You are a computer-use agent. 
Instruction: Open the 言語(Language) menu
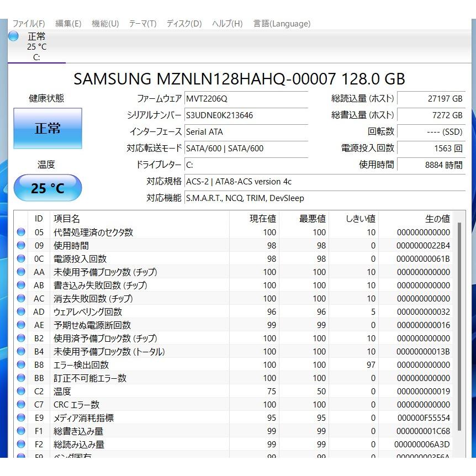pos(282,24)
